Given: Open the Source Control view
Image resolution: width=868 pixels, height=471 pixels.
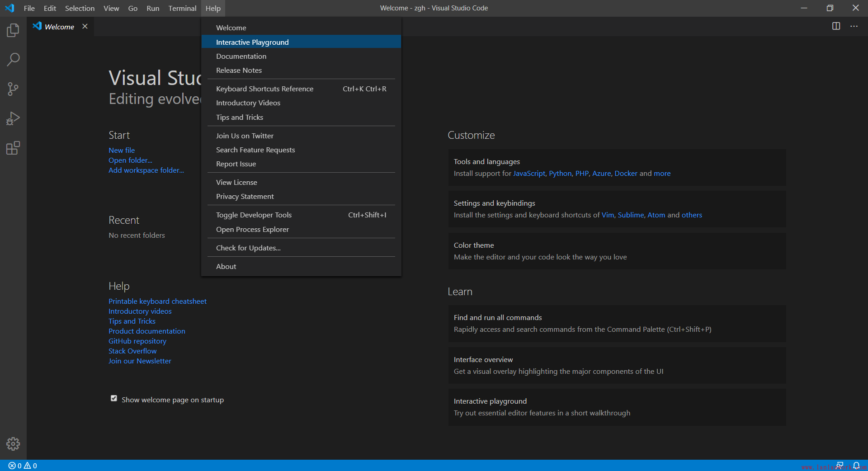Looking at the screenshot, I should pos(13,89).
